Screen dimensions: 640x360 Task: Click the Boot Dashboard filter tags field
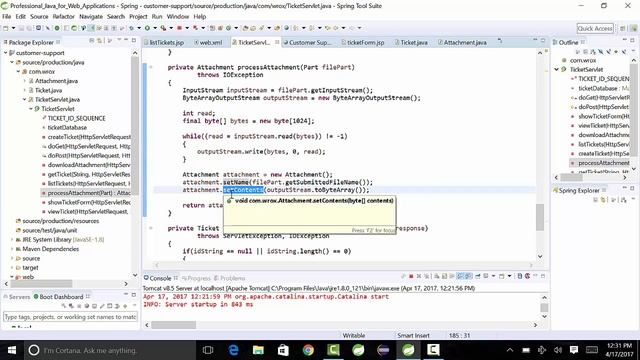point(70,317)
